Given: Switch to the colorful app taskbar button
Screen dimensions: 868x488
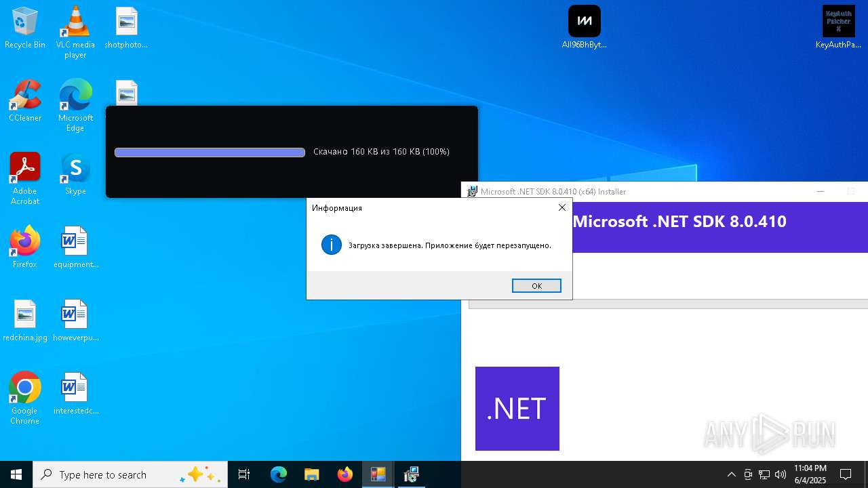Looking at the screenshot, I should tap(378, 474).
